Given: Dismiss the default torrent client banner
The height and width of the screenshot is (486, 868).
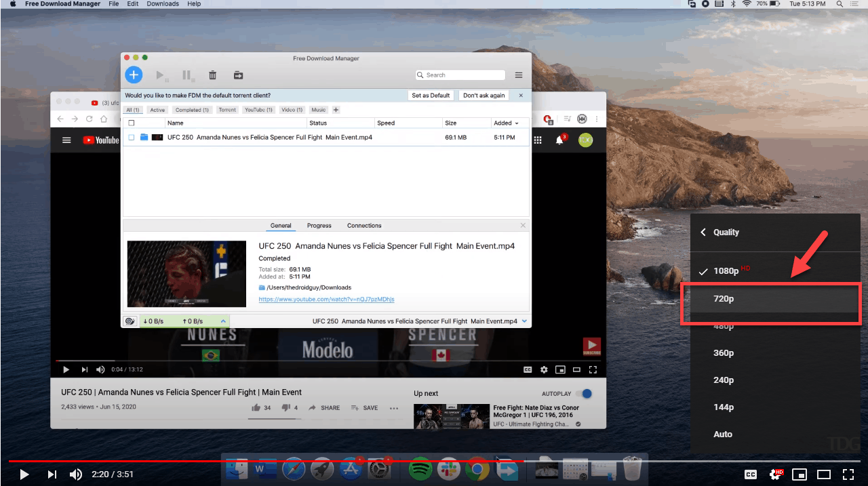Looking at the screenshot, I should coord(521,96).
